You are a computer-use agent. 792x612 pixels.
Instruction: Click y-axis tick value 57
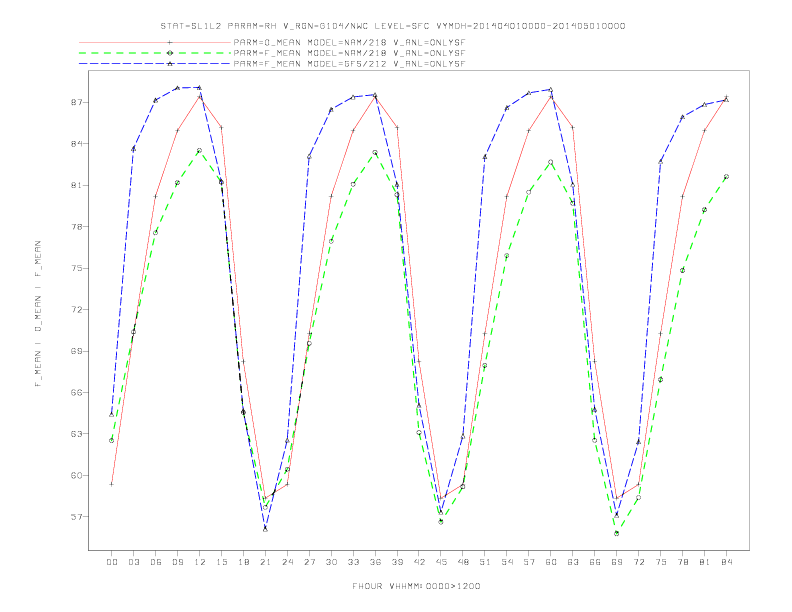[x=76, y=517]
